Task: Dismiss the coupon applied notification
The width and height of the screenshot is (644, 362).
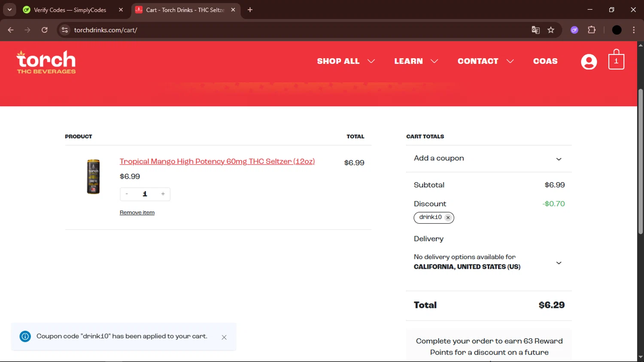Action: (224, 338)
